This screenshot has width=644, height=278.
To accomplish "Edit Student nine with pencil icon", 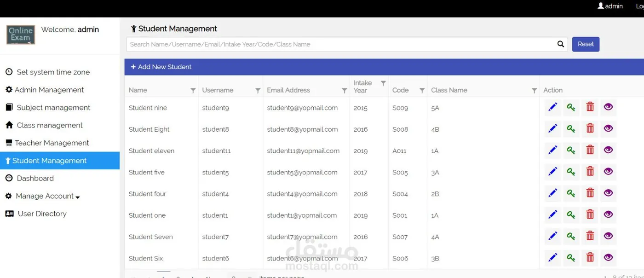I will click(553, 107).
